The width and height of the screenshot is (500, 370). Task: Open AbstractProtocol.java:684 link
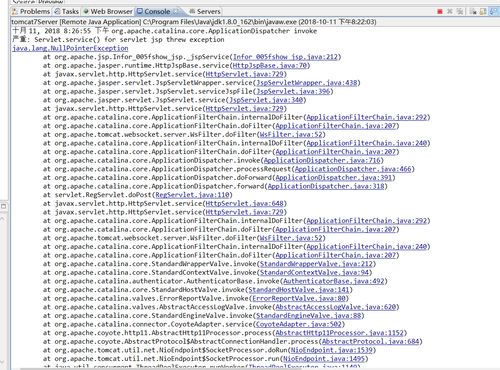[370, 342]
